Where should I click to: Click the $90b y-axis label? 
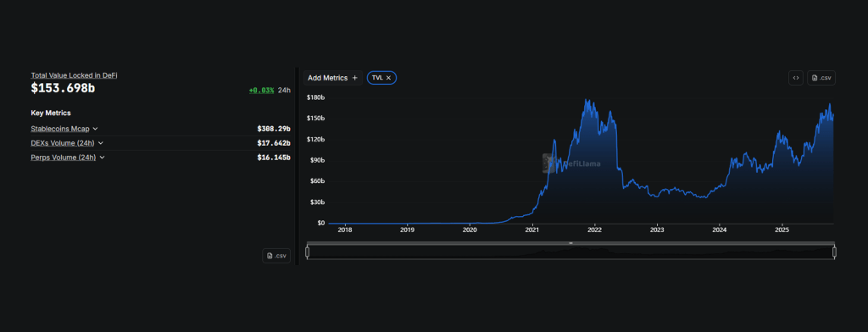317,160
